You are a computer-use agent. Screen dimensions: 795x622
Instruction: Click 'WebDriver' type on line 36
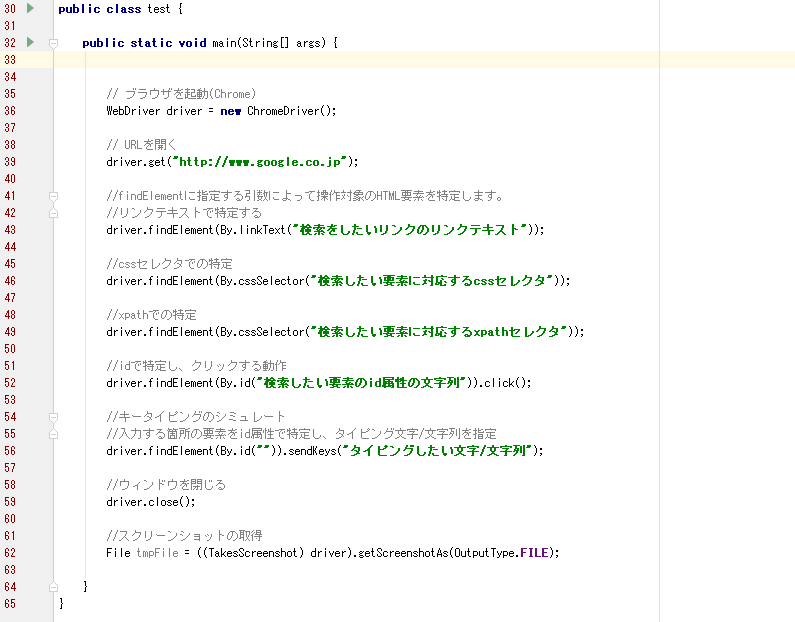tap(133, 111)
